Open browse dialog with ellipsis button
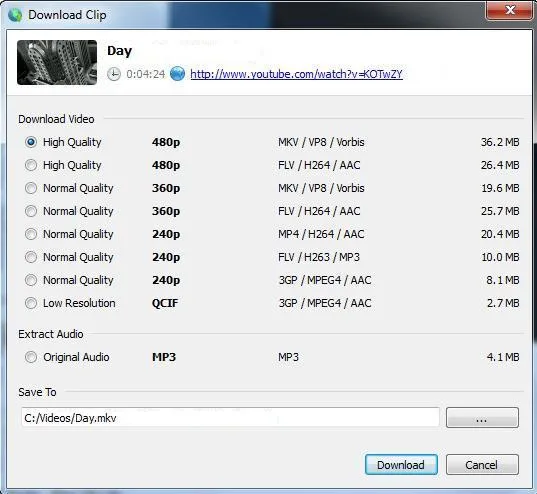Image resolution: width=537 pixels, height=494 pixels. click(x=482, y=418)
